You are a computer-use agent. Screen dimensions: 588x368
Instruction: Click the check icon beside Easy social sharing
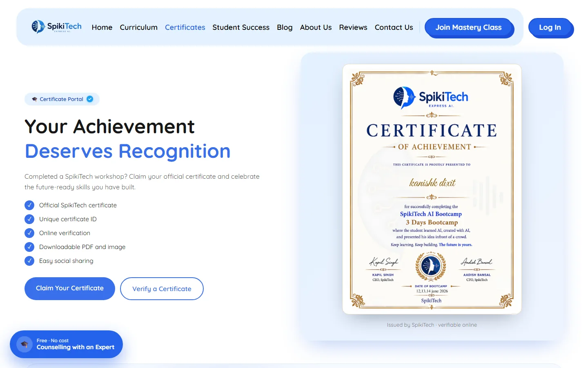29,261
